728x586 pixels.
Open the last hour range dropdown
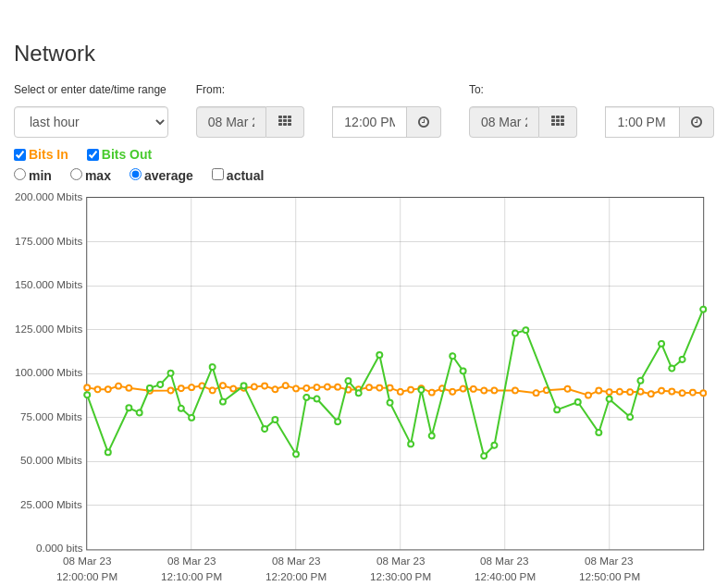click(91, 122)
